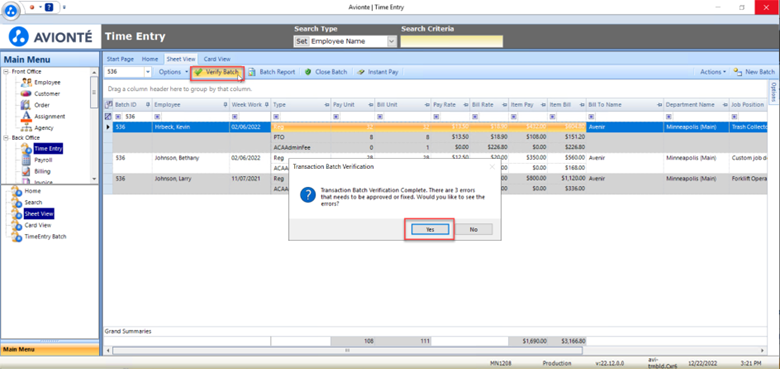This screenshot has width=780, height=369.
Task: Collapse the Front Office tree node
Action: (6, 72)
